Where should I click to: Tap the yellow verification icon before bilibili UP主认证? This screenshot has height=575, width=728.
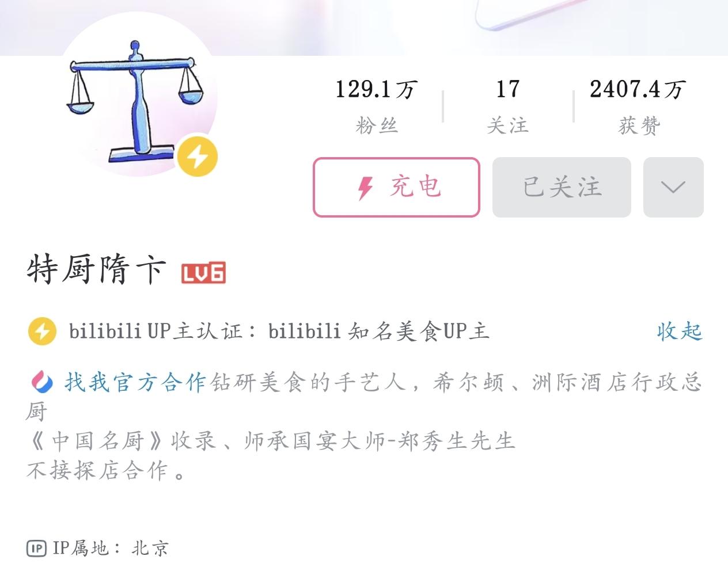pyautogui.click(x=42, y=332)
